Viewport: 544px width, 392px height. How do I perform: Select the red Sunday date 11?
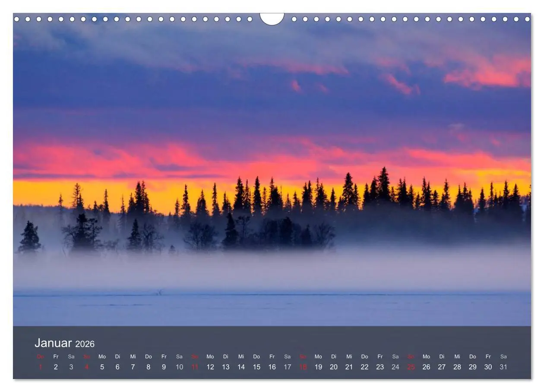[x=195, y=367]
